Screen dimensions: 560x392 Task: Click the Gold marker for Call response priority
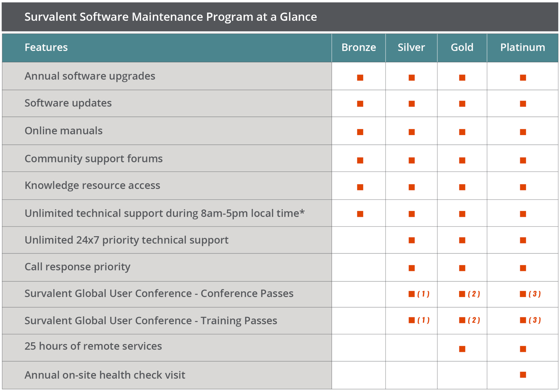[462, 268]
